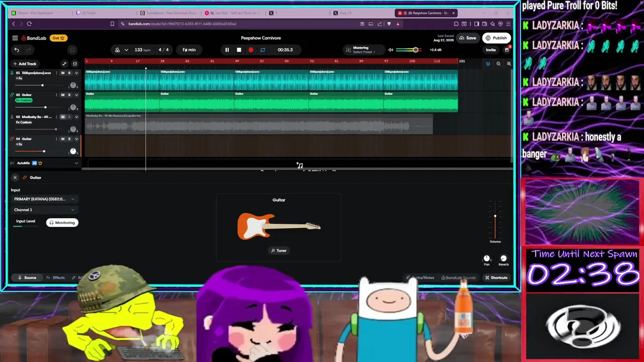Solo track 02 Guitar
Screen dimensions: 644x362
point(69,95)
